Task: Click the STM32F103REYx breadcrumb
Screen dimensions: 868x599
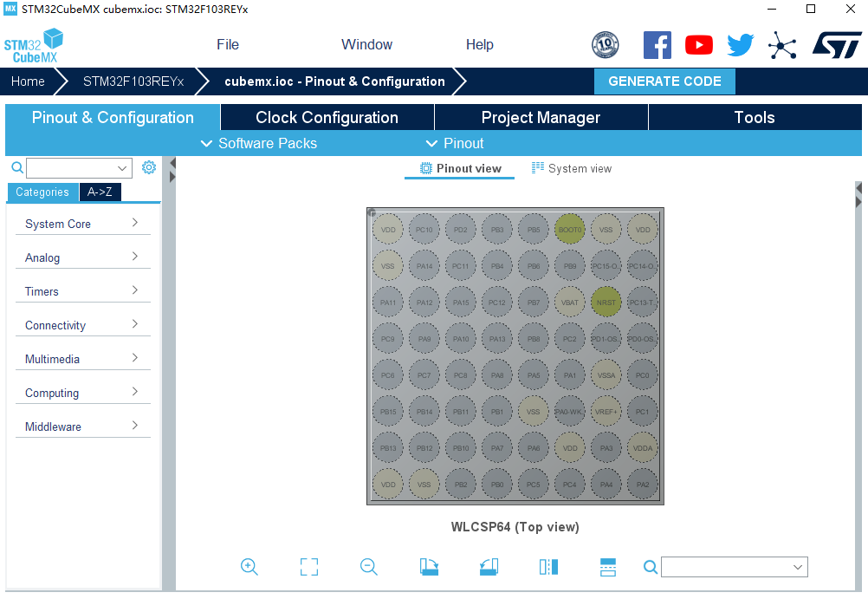Action: [x=133, y=81]
